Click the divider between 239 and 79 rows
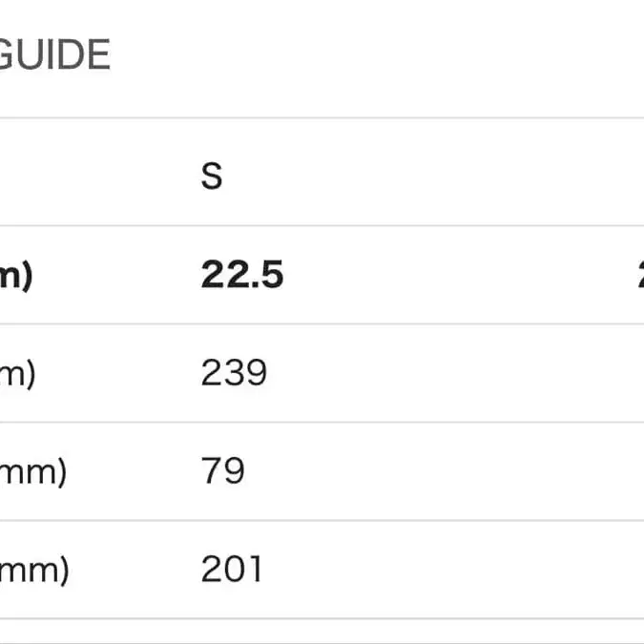The width and height of the screenshot is (644, 644). coord(322,422)
